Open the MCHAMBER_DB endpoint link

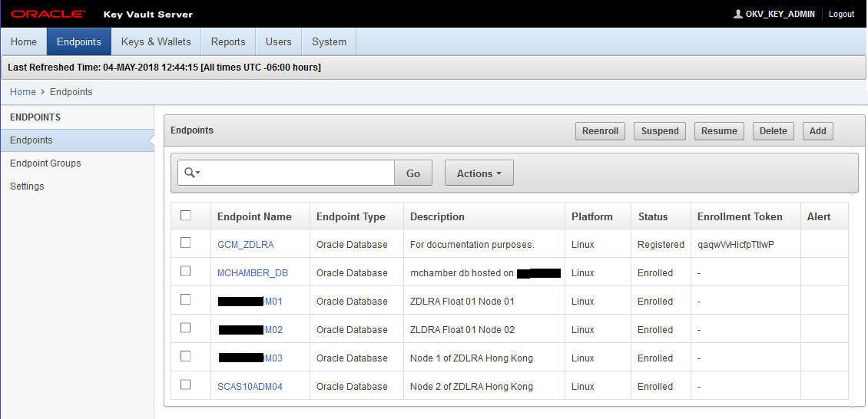click(253, 273)
